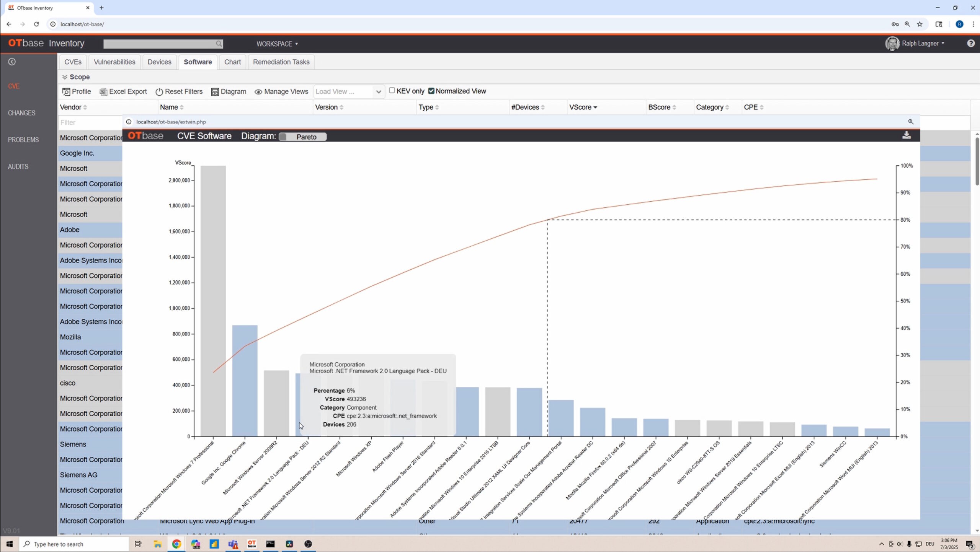Switch to the Devices tab
This screenshot has width=980, height=552.
[x=160, y=62]
